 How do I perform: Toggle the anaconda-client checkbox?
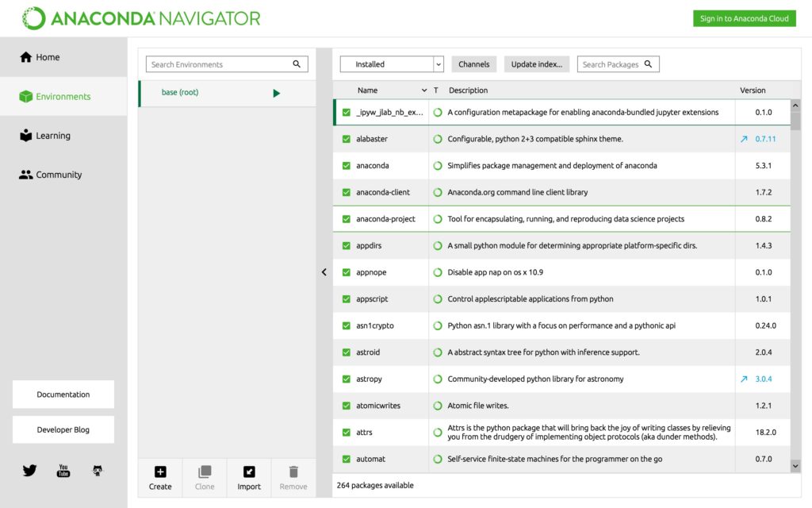[347, 192]
